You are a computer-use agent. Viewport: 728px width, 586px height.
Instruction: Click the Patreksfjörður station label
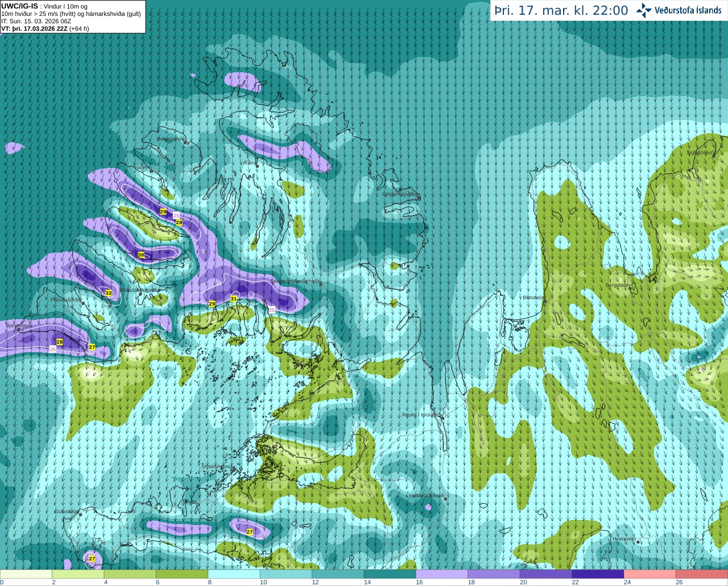[x=67, y=299]
